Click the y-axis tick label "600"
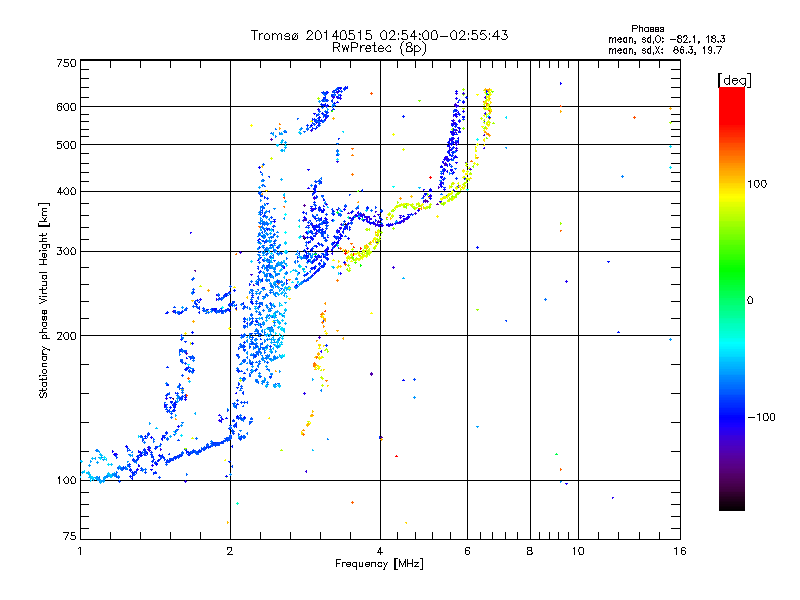Viewport: 800px width, 600px height. point(66,107)
